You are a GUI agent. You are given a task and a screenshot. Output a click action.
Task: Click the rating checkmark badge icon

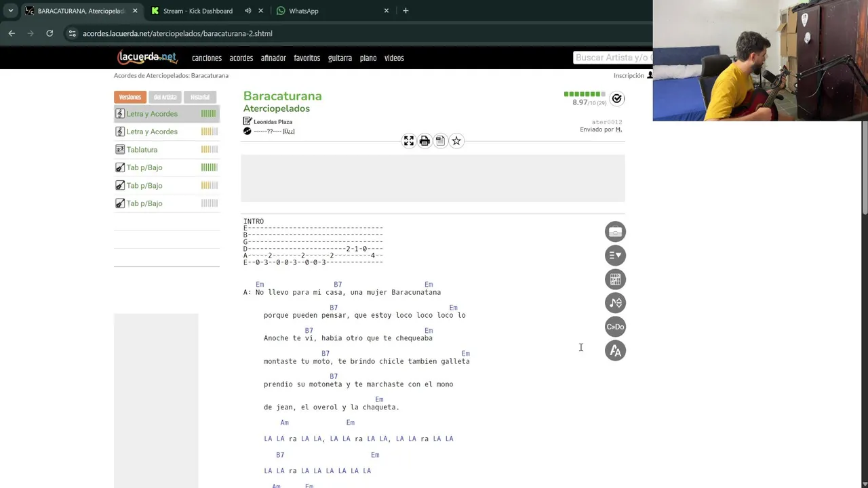pos(616,99)
